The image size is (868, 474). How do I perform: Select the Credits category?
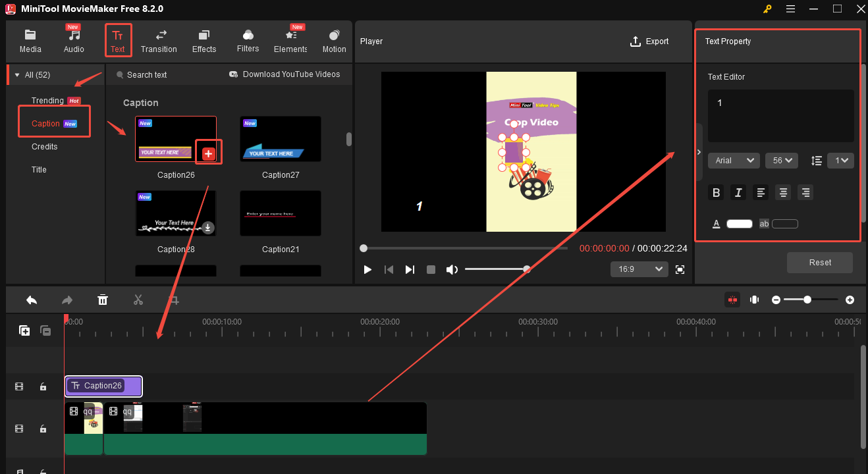point(45,147)
